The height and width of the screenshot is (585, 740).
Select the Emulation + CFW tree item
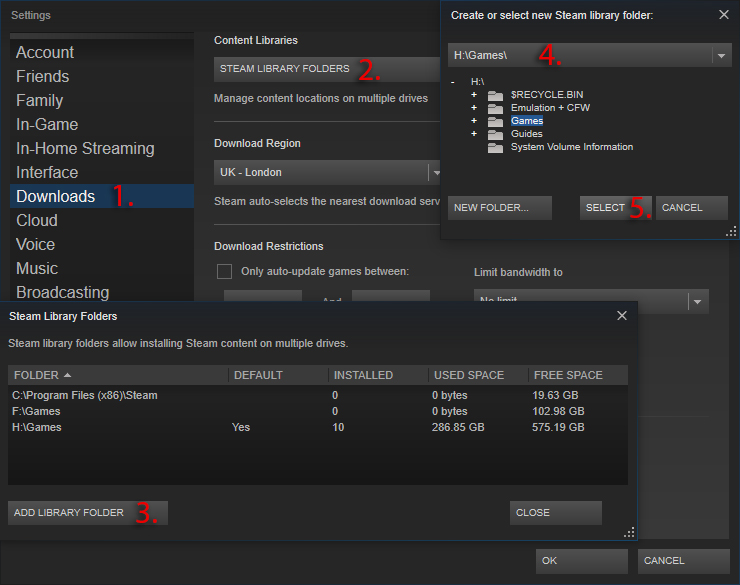pos(550,108)
